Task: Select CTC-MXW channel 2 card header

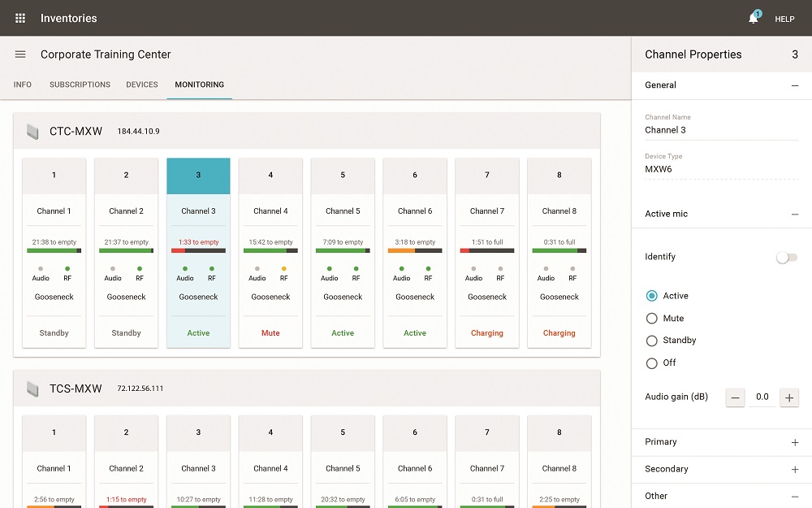Action: pyautogui.click(x=126, y=176)
